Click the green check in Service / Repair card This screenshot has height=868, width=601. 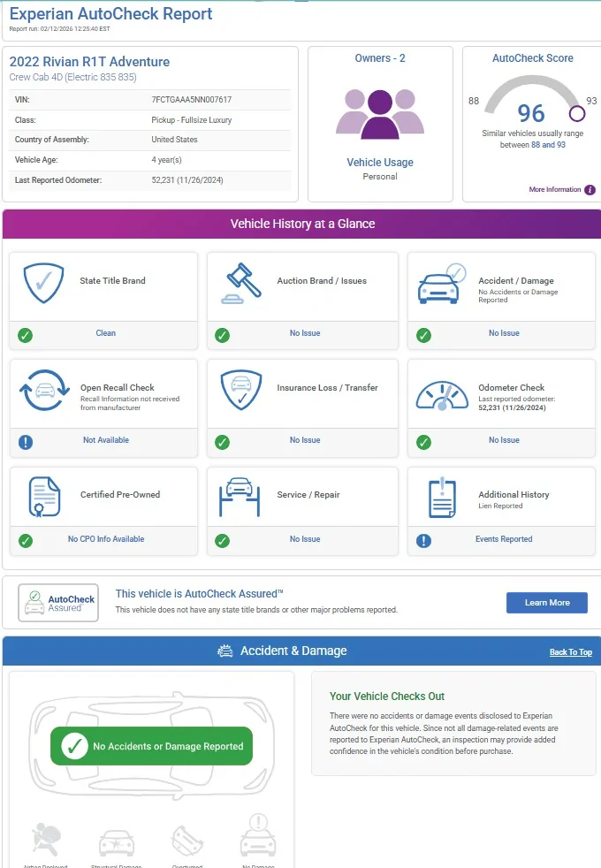coord(223,541)
